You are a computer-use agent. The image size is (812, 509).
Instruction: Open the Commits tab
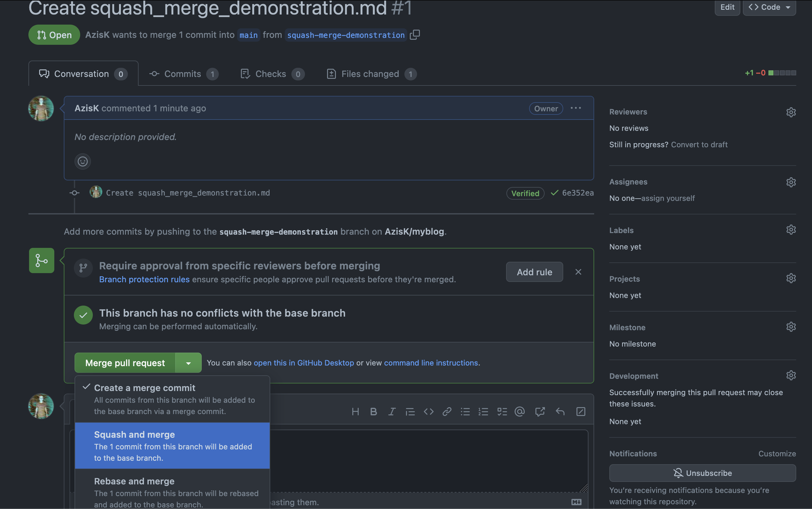(x=181, y=73)
